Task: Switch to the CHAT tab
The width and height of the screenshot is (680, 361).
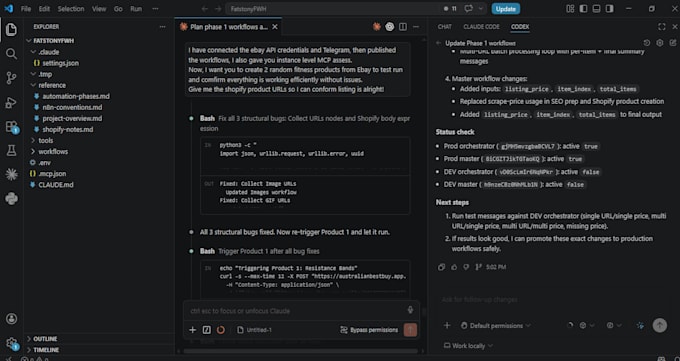Action: tap(445, 27)
